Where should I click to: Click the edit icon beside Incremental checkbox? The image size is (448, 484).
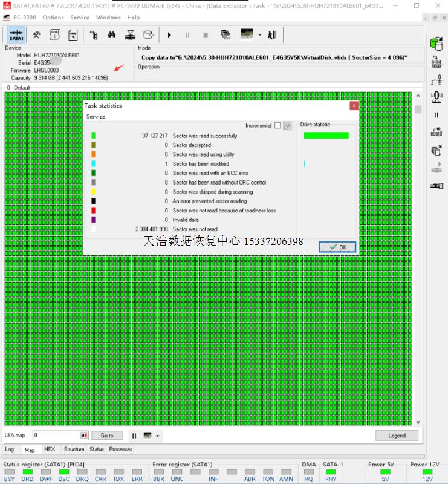(x=287, y=126)
